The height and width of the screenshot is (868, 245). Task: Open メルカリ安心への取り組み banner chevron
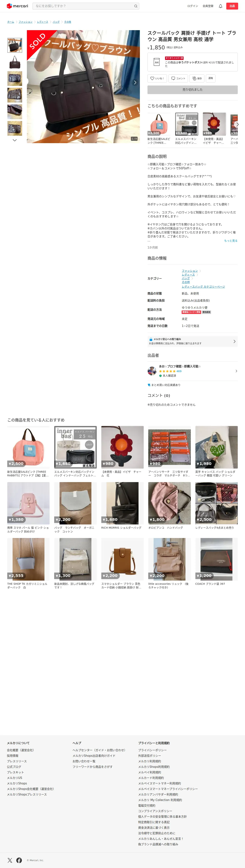[x=235, y=341]
